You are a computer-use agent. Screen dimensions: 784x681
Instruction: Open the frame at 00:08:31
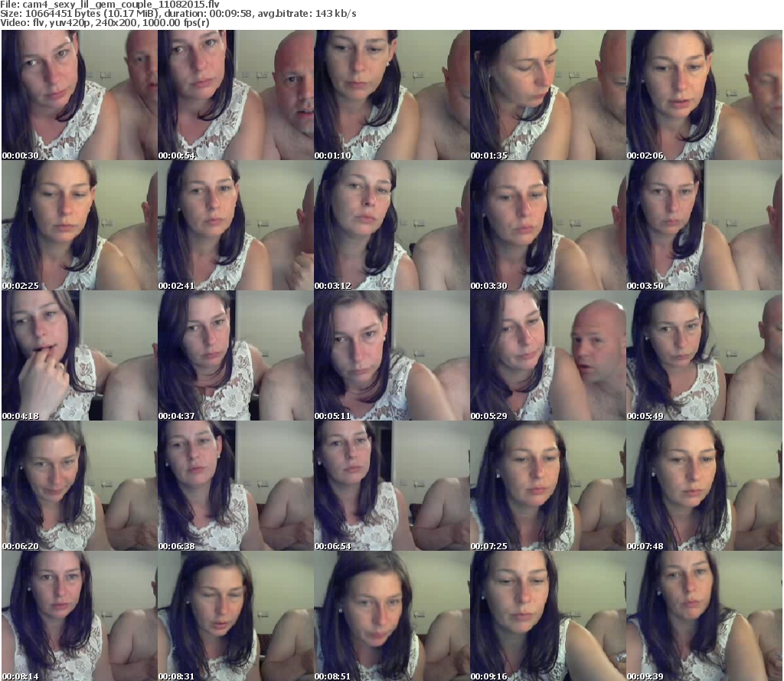(x=236, y=616)
